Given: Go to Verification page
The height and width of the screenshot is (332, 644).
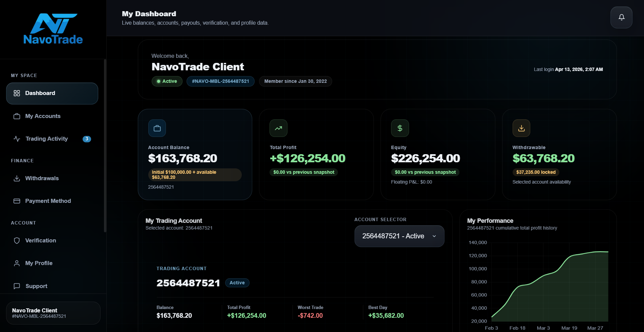Looking at the screenshot, I should coord(52,241).
